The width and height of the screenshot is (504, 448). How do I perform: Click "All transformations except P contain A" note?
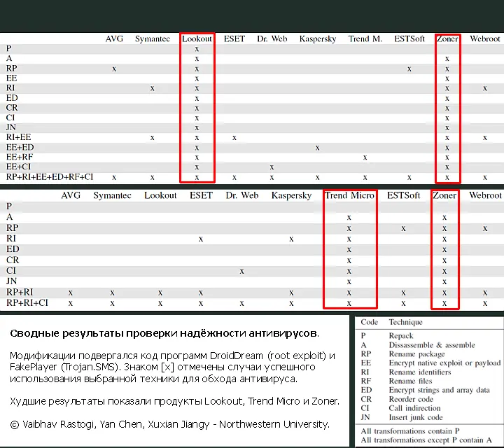[x=426, y=440]
